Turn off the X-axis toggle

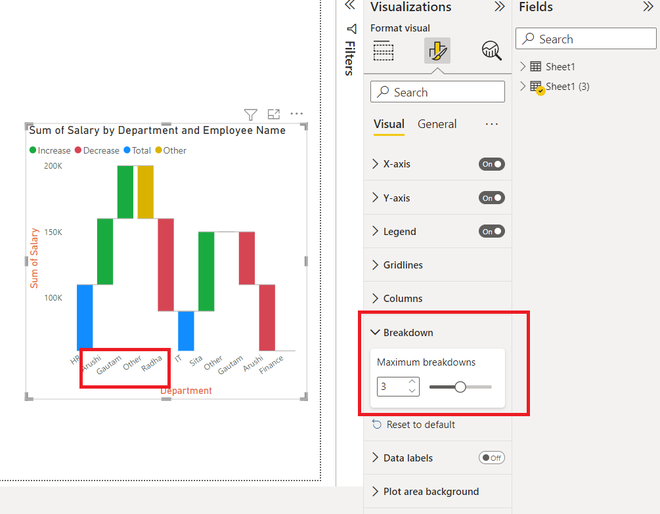coord(491,164)
